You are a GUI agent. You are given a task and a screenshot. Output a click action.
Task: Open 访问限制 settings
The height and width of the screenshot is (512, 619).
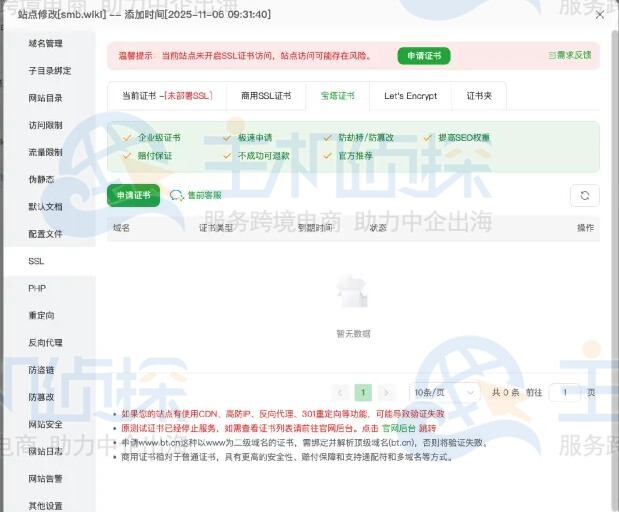pos(45,125)
